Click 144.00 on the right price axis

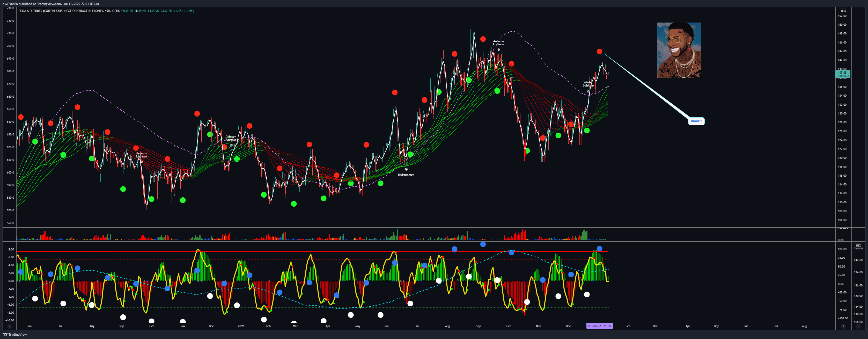(x=842, y=51)
